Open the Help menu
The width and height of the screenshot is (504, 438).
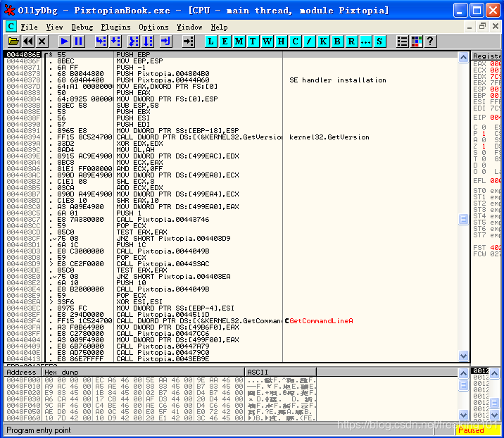[x=219, y=27]
